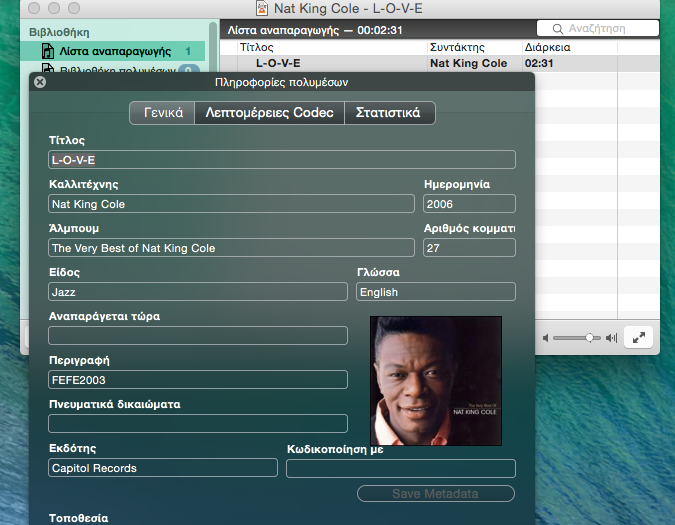Screen dimensions: 675x525
Task: Click the Nat King Cole cell in the playlist
Action: tap(469, 63)
